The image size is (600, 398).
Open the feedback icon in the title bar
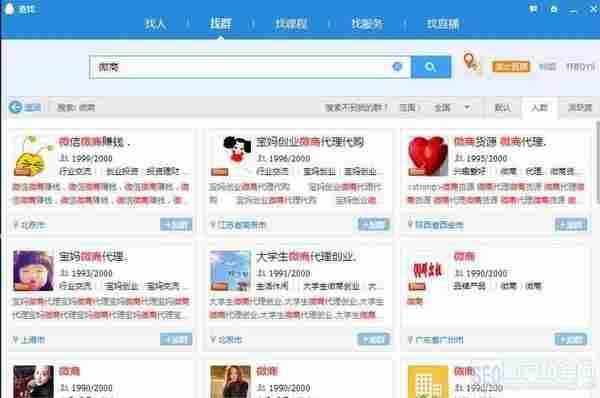point(533,9)
